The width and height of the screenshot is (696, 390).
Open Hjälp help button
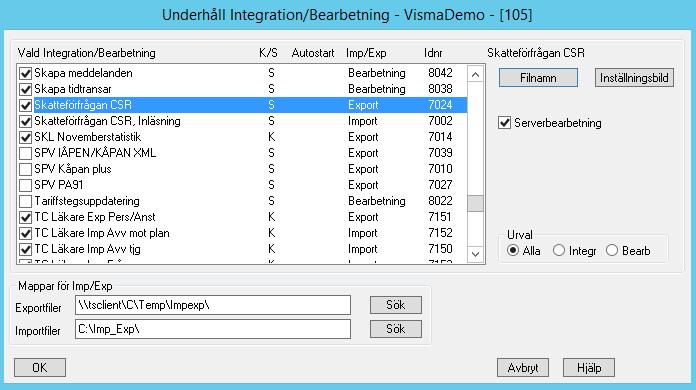pyautogui.click(x=589, y=367)
